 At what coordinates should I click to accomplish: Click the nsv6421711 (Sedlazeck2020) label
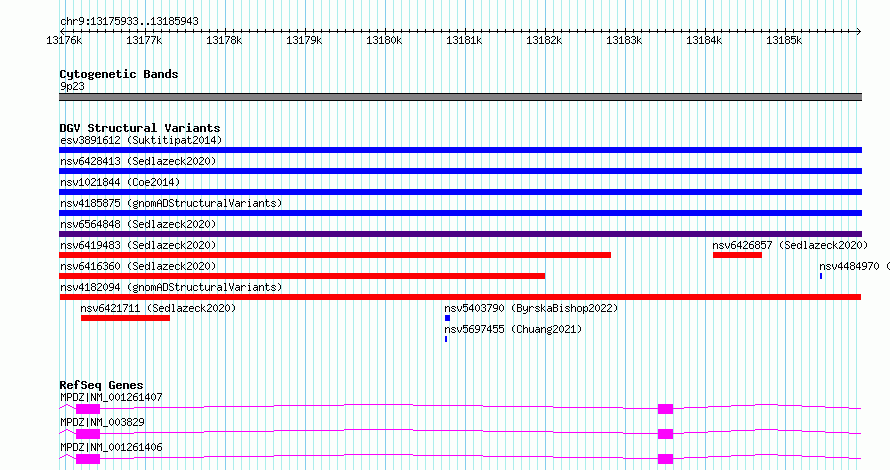(158, 308)
